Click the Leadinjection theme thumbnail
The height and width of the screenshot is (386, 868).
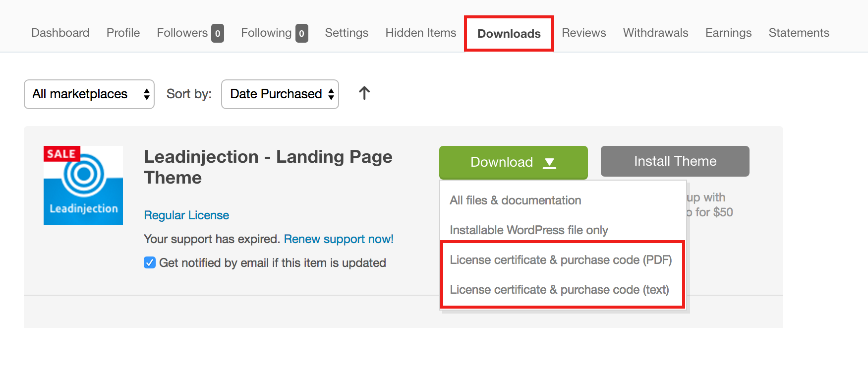[83, 186]
